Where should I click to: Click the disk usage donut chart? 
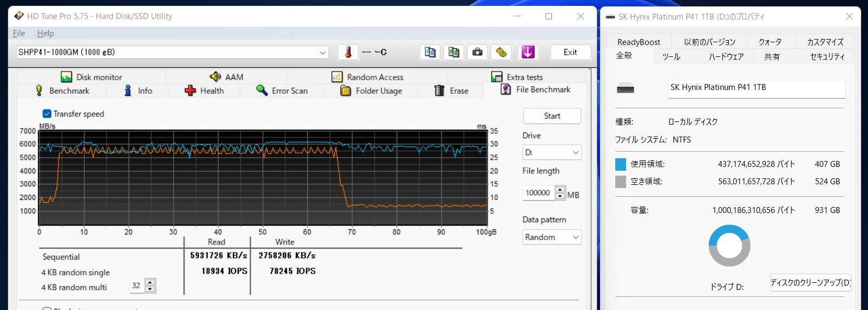coord(729,246)
